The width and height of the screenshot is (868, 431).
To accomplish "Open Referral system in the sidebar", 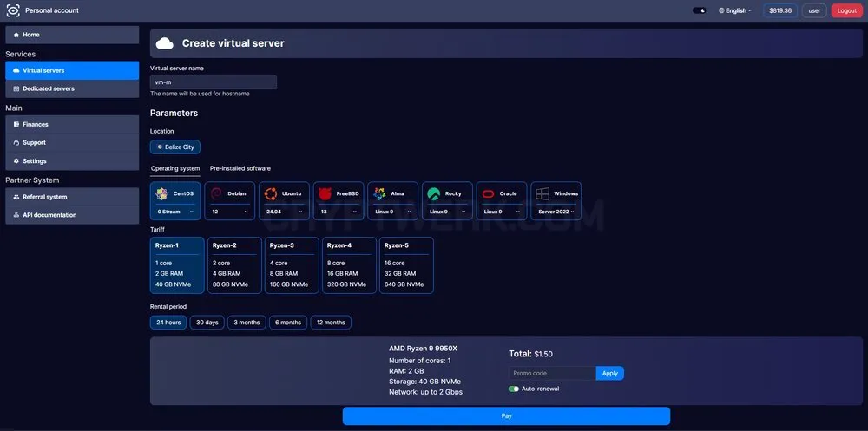I will coord(72,197).
